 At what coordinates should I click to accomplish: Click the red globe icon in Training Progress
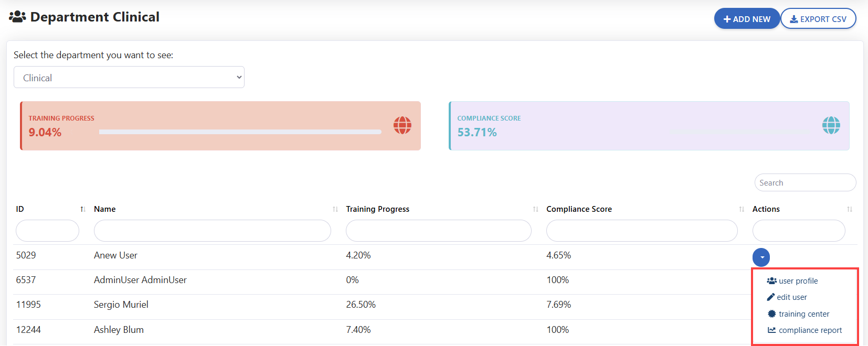[403, 125]
